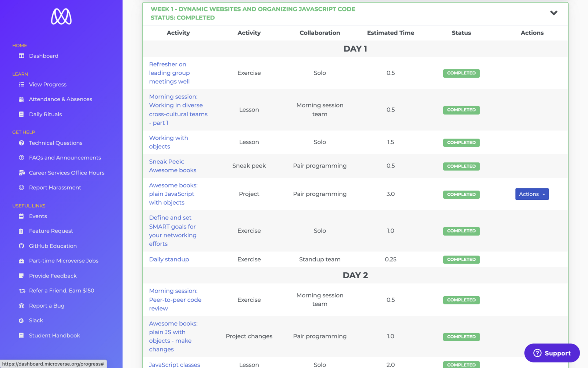Collapse the Week 1 section chevron

[x=554, y=13]
